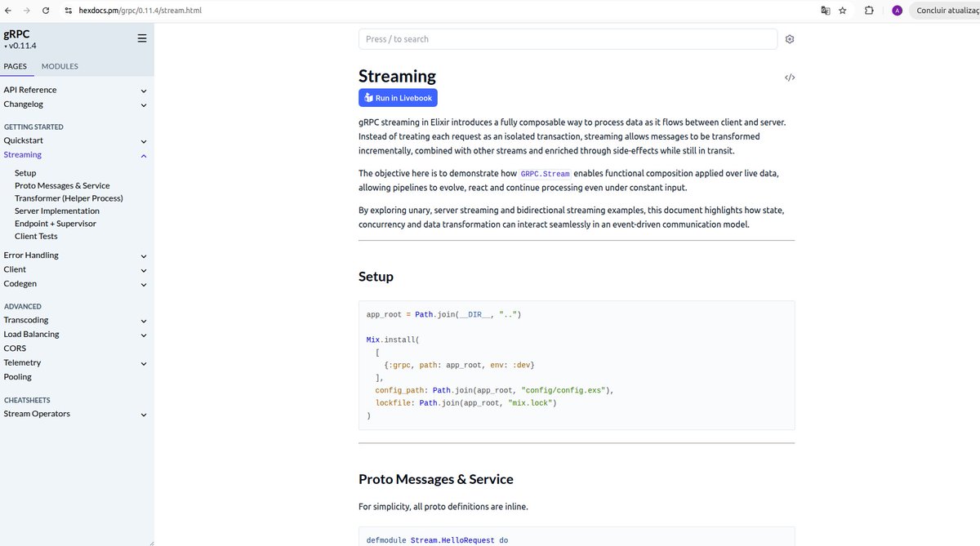The width and height of the screenshot is (980, 546).
Task: Jump to the Setup subsection
Action: coord(25,173)
